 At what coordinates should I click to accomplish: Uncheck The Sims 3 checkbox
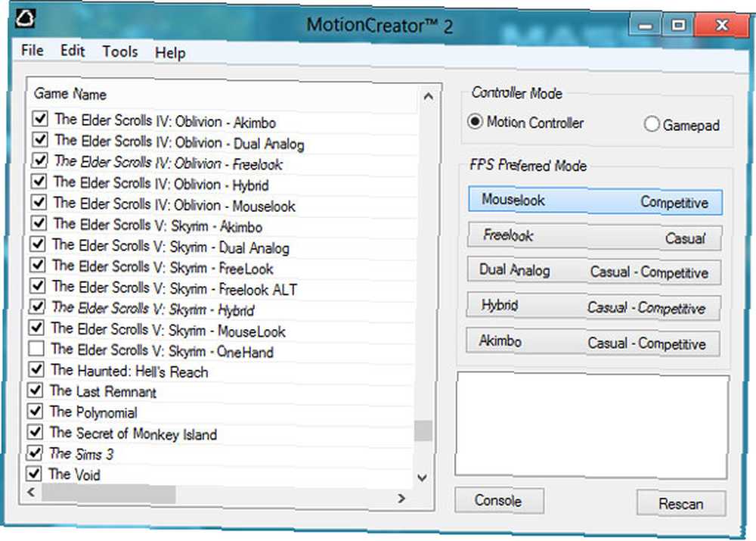[x=35, y=452]
